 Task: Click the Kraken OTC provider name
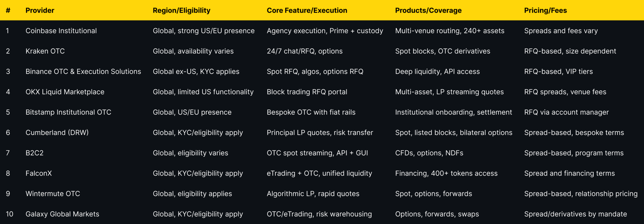45,51
